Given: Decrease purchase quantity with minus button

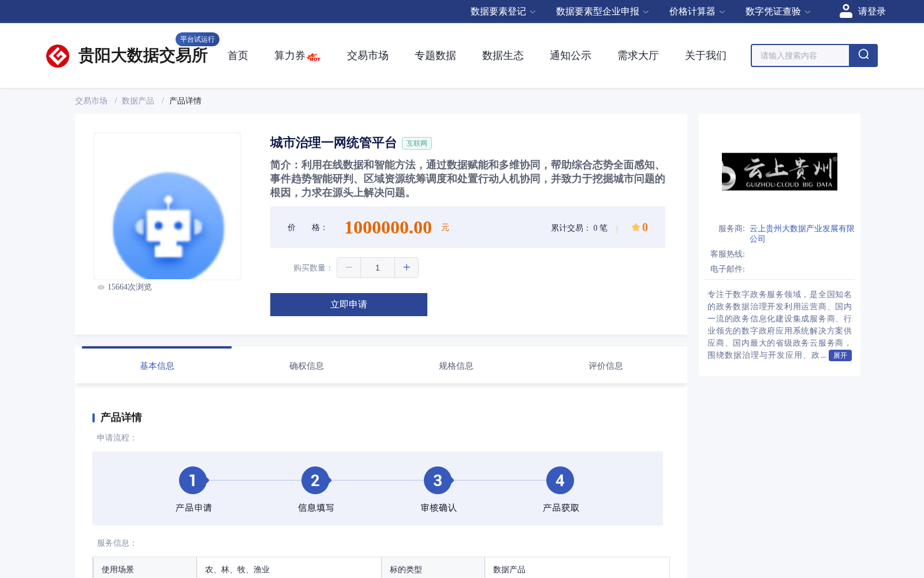Looking at the screenshot, I should click(x=349, y=268).
